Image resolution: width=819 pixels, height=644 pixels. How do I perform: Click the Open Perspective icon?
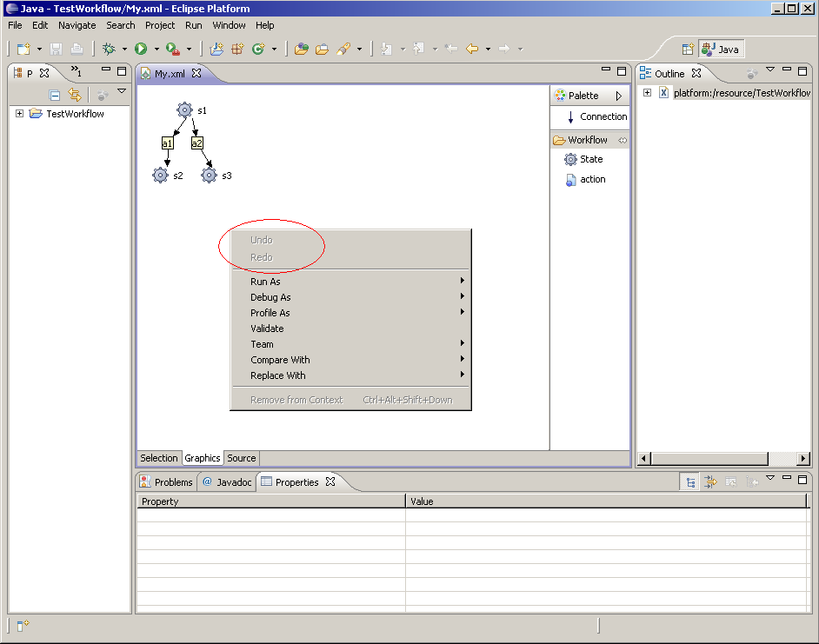(x=688, y=50)
